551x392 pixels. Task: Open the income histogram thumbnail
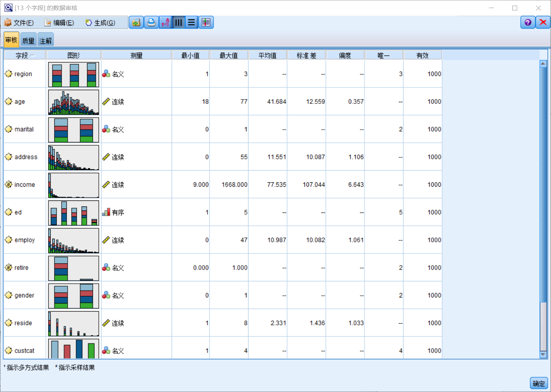coord(73,185)
